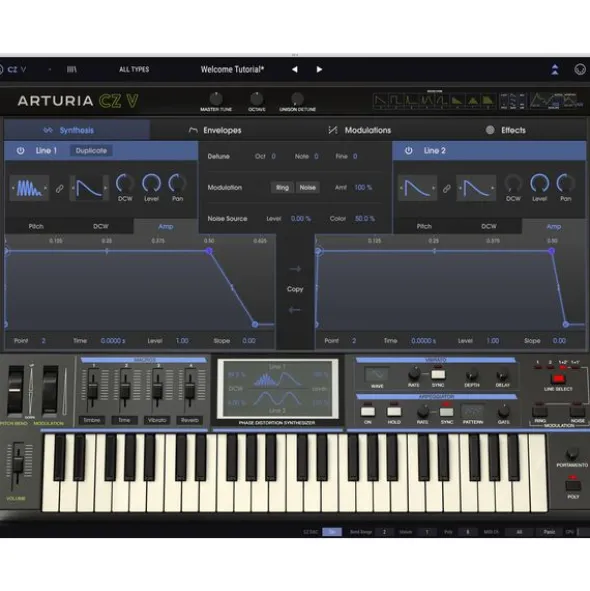
Task: Click the Line 1 Duplicate button
Action: tap(91, 151)
